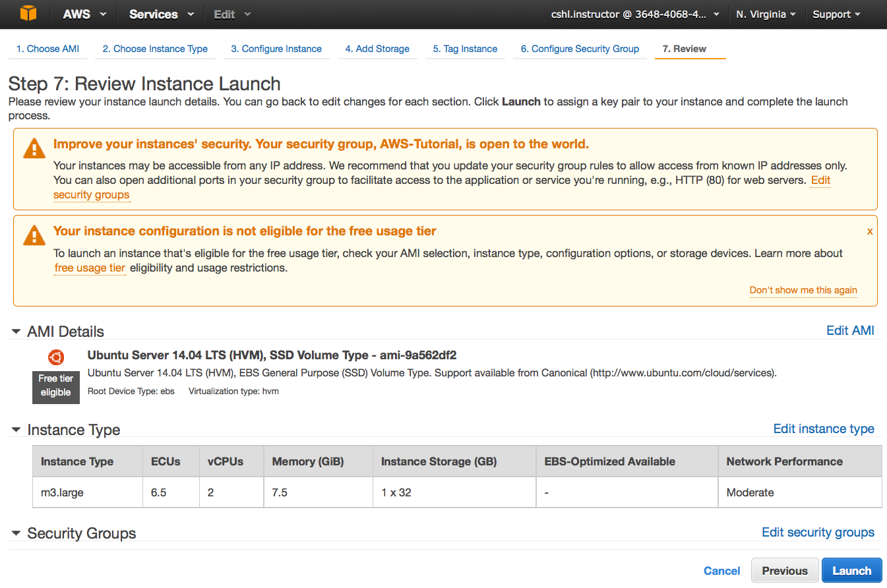The image size is (887, 588).
Task: Collapse the Security Groups section
Action: click(x=16, y=533)
